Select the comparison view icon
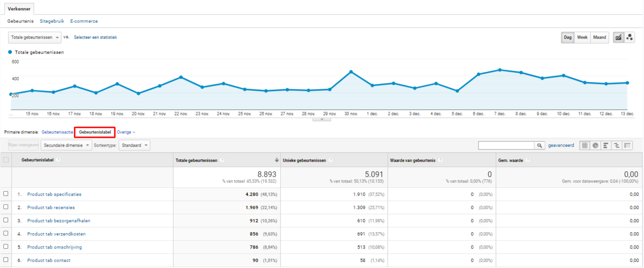Image resolution: width=644 pixels, height=268 pixels. [x=616, y=146]
